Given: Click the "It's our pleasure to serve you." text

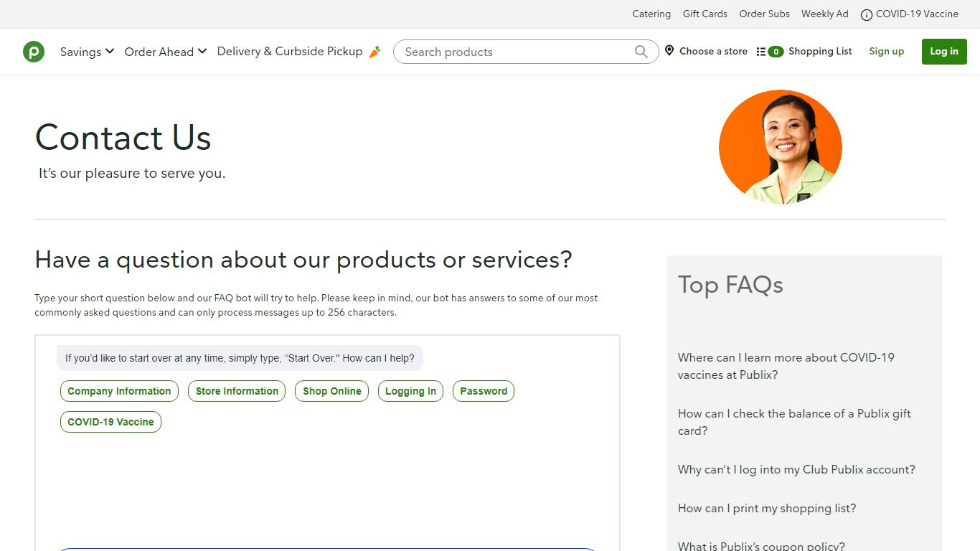Looking at the screenshot, I should [x=132, y=173].
